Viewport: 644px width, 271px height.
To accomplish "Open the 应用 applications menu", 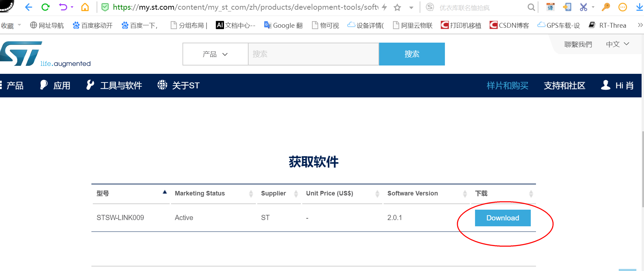I will point(55,86).
